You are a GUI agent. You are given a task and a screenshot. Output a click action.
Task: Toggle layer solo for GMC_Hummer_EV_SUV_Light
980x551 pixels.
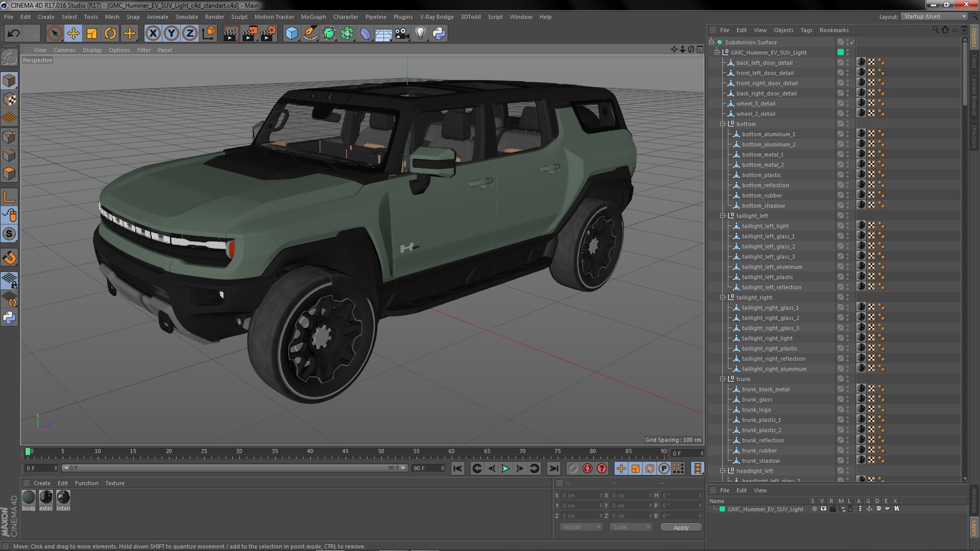(815, 509)
